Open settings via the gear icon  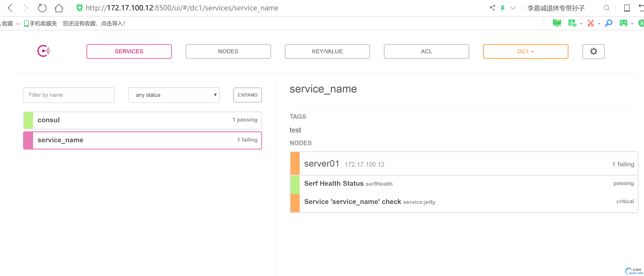[x=593, y=51]
